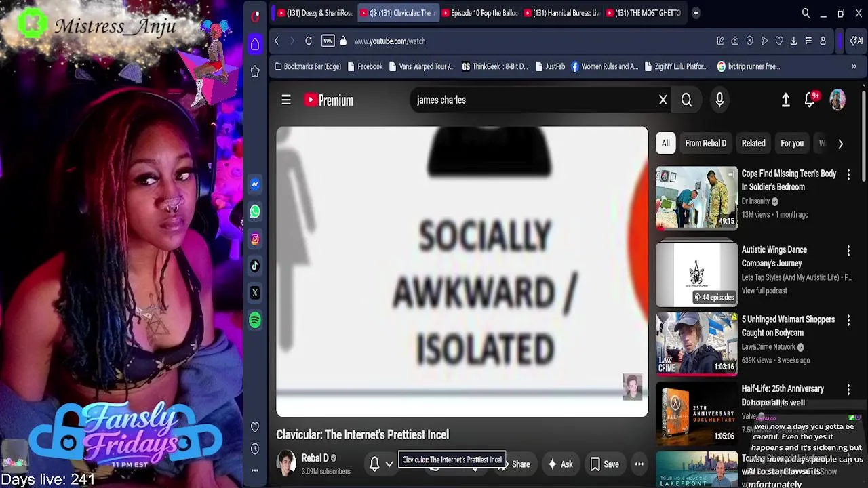Open the YouTube notifications bell
This screenshot has height=488, width=868.
(x=810, y=100)
